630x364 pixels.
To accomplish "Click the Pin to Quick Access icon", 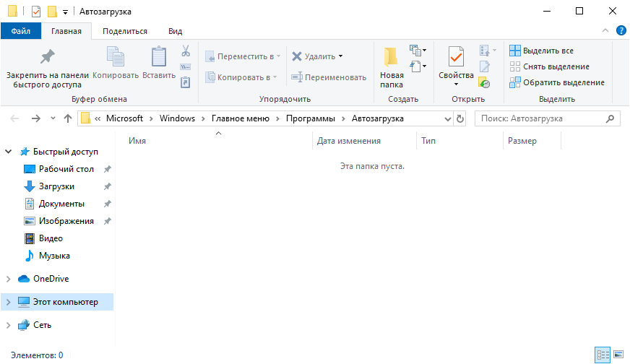I will pyautogui.click(x=47, y=58).
